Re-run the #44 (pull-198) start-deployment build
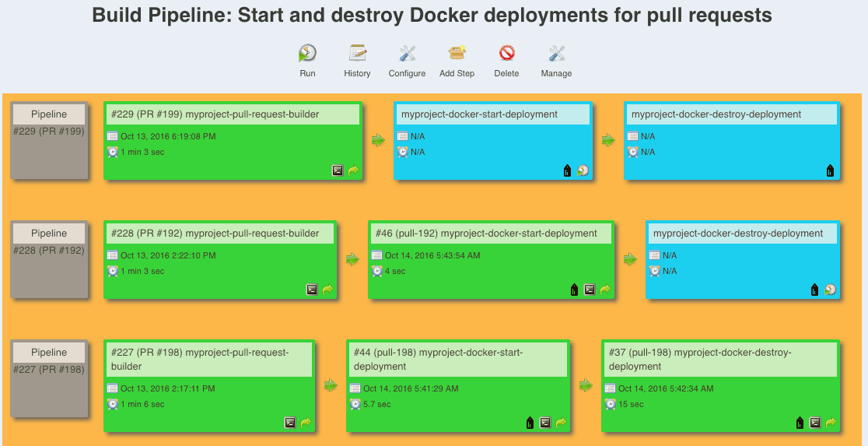This screenshot has height=446, width=868. tap(561, 423)
